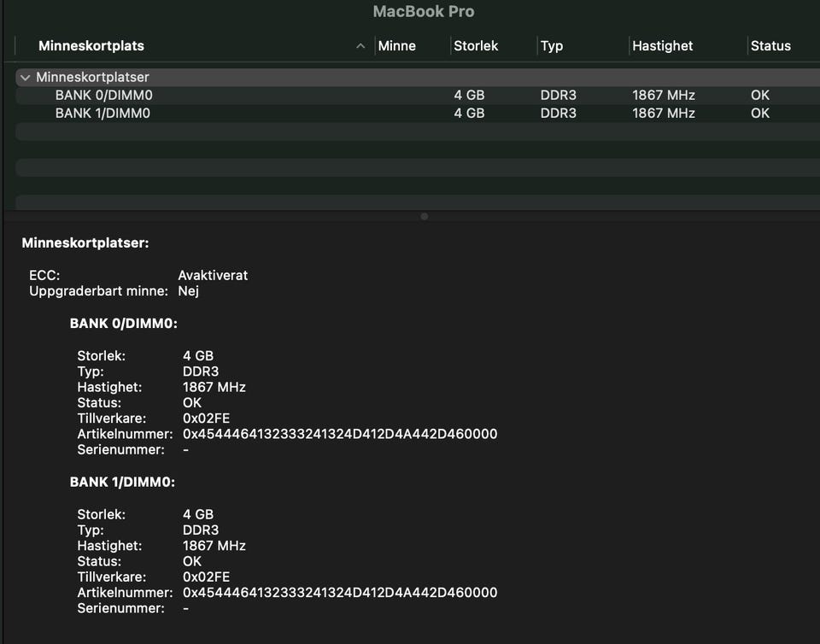The image size is (820, 644).
Task: Click Hastighet value 1867 MHz in BANK 1/DIMM0 details
Action: pos(214,546)
